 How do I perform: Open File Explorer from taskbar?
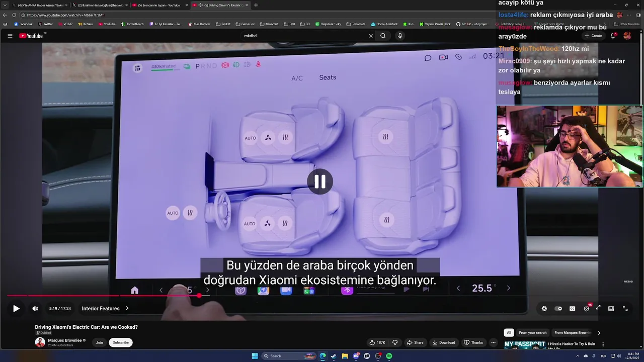click(x=345, y=356)
